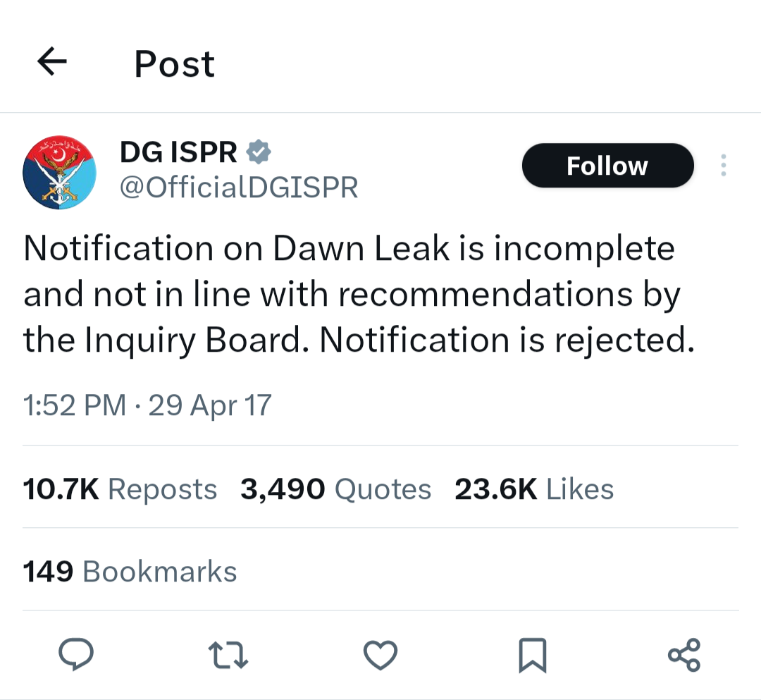The height and width of the screenshot is (700, 761).
Task: View the 10.7K Reposts list
Action: (x=120, y=489)
